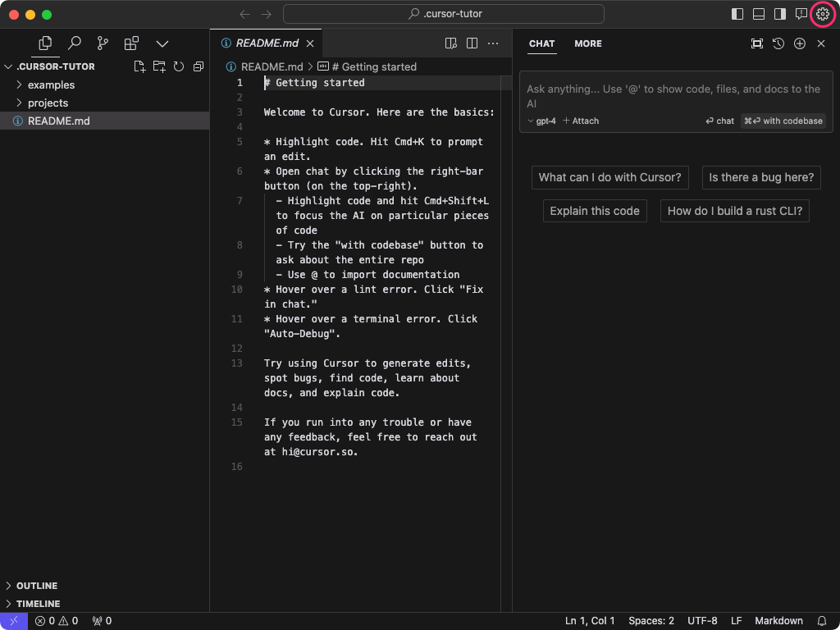Focus the 'Ask anything' chat input

tap(676, 96)
